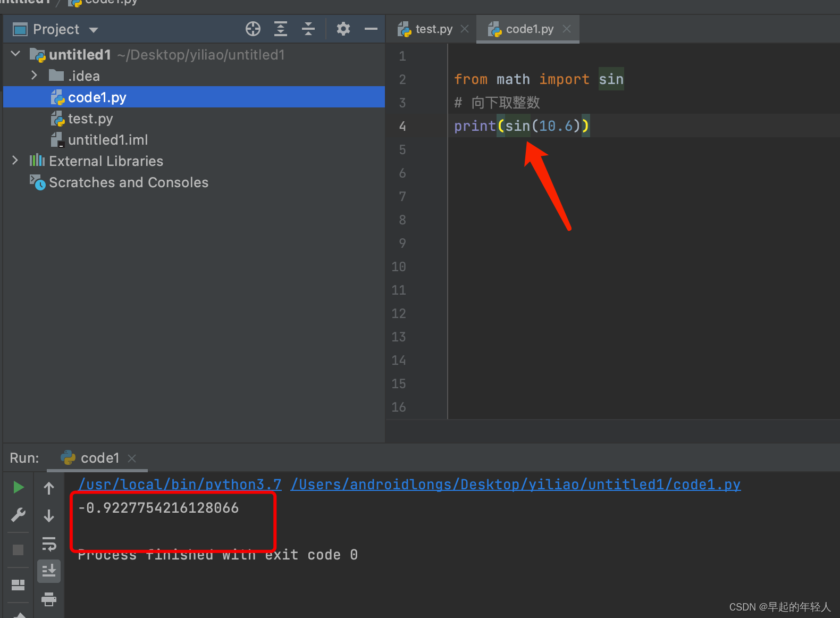Open run configuration wrench icon

(x=18, y=515)
